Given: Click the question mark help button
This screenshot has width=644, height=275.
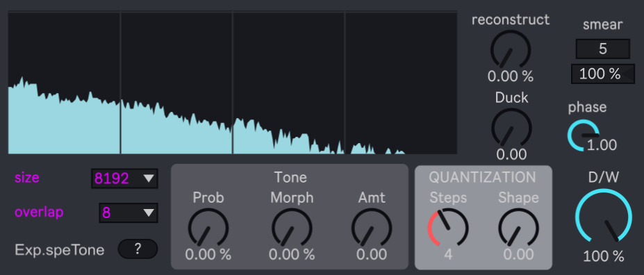Looking at the screenshot, I should click(x=138, y=249).
